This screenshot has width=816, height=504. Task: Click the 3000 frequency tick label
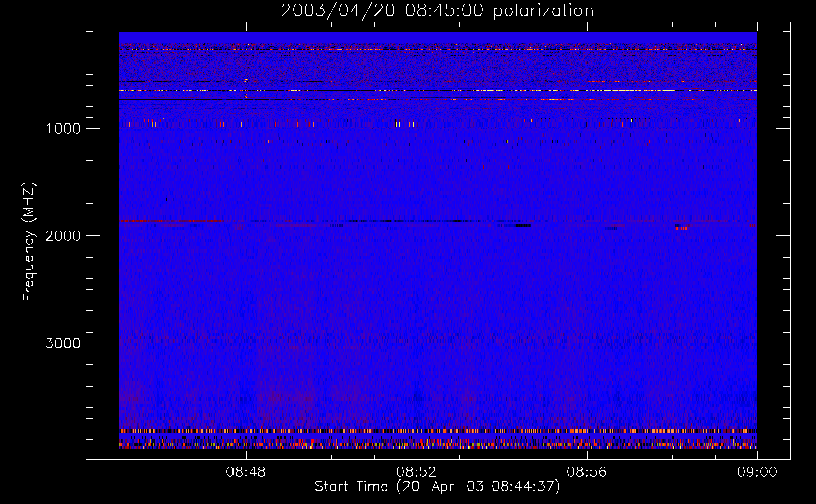[x=63, y=343]
